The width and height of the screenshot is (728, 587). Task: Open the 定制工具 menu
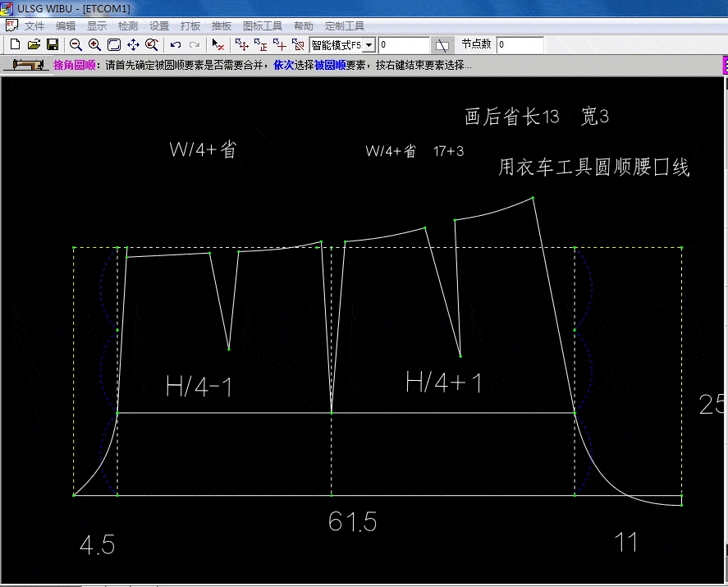pyautogui.click(x=345, y=26)
